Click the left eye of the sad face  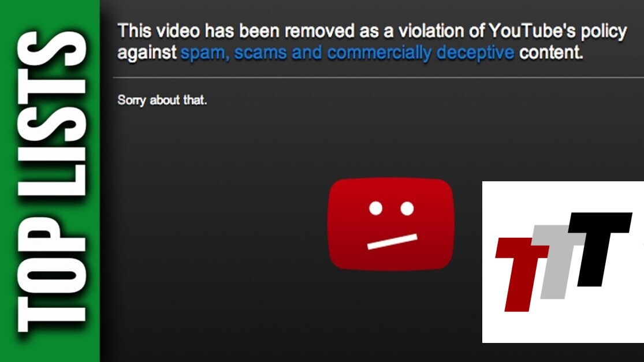pos(375,208)
